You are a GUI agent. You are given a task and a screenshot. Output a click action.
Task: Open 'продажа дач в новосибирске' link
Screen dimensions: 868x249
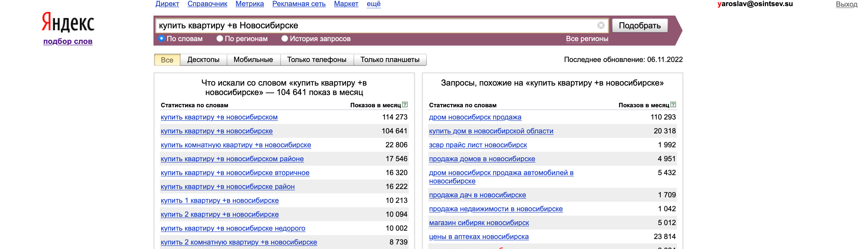477,195
